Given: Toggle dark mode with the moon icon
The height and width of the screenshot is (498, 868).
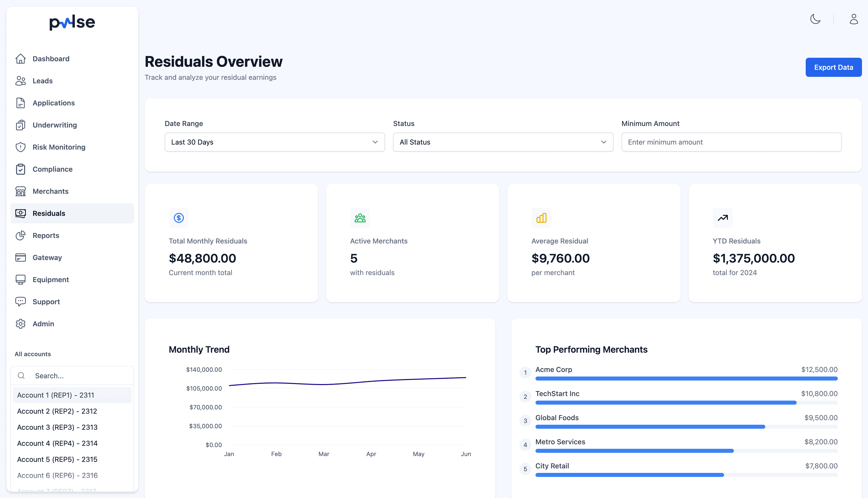Looking at the screenshot, I should coord(815,20).
